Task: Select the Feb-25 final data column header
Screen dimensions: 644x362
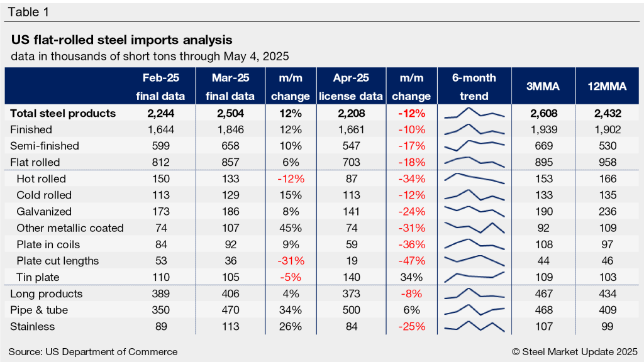Action: pos(160,87)
